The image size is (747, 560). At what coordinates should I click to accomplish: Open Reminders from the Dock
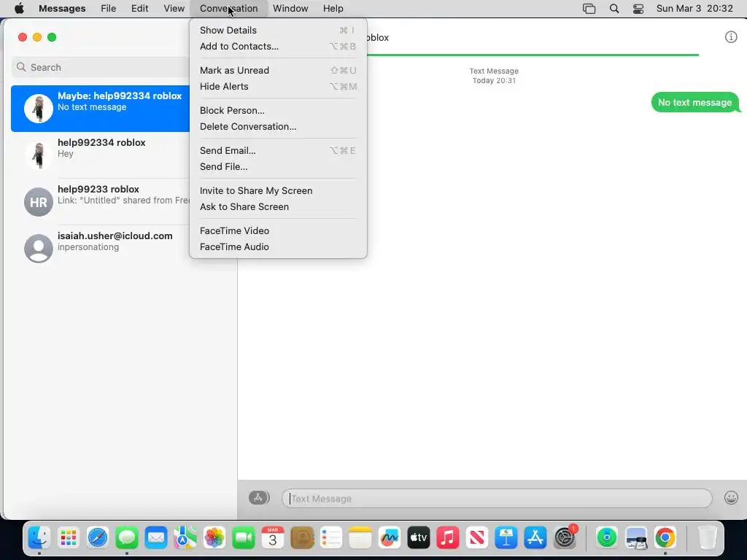[331, 538]
